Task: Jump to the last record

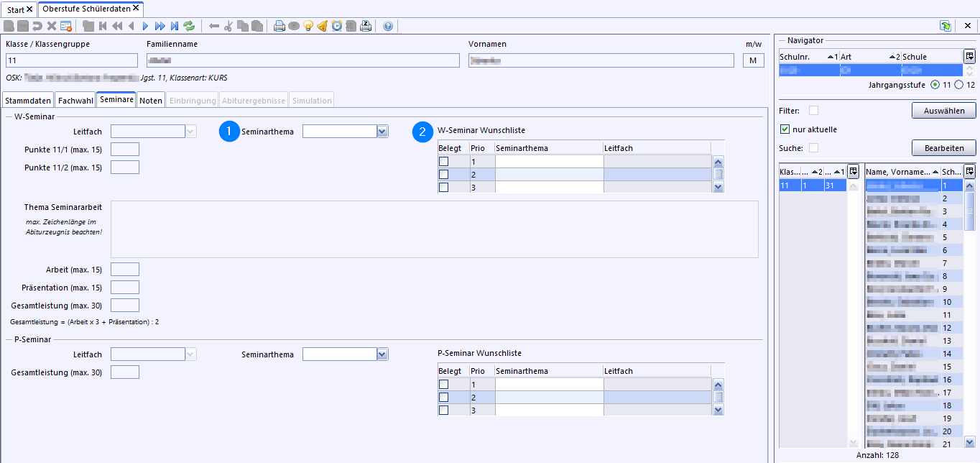Action: 175,26
